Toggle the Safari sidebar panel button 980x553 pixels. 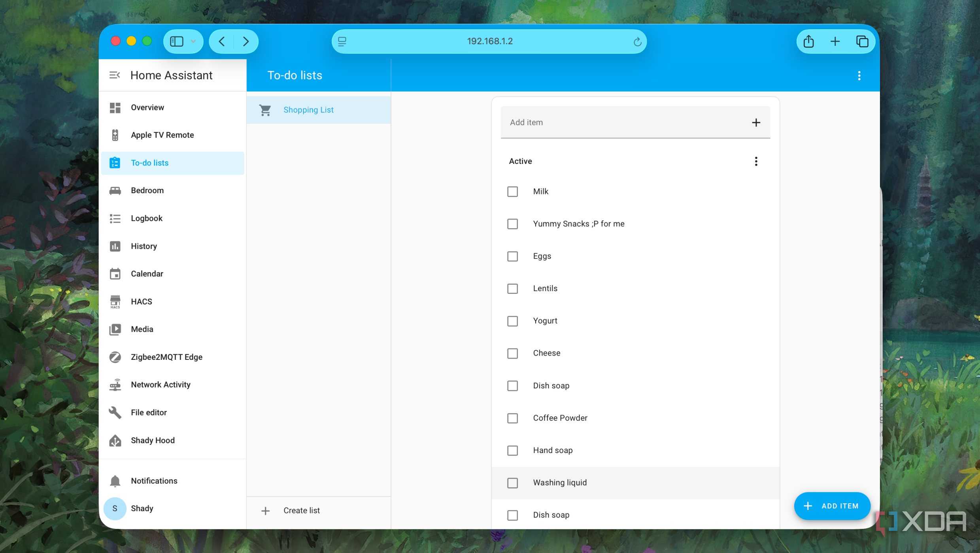click(177, 41)
